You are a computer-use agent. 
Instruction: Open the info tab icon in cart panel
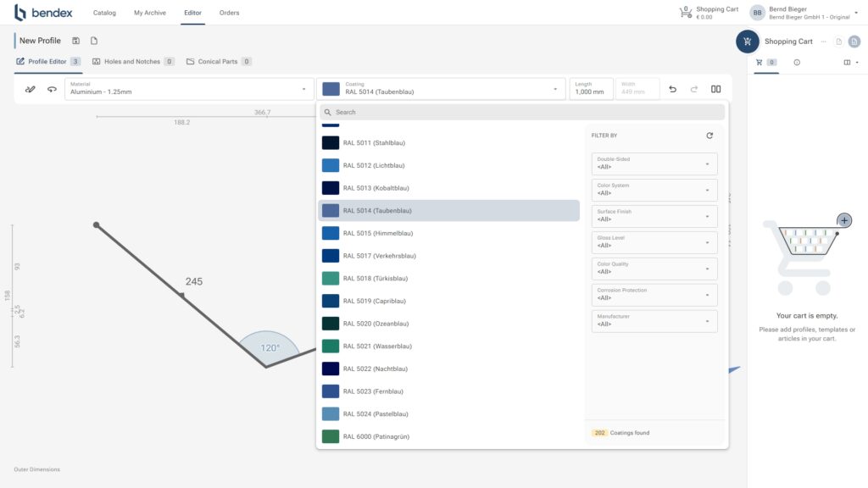[797, 63]
